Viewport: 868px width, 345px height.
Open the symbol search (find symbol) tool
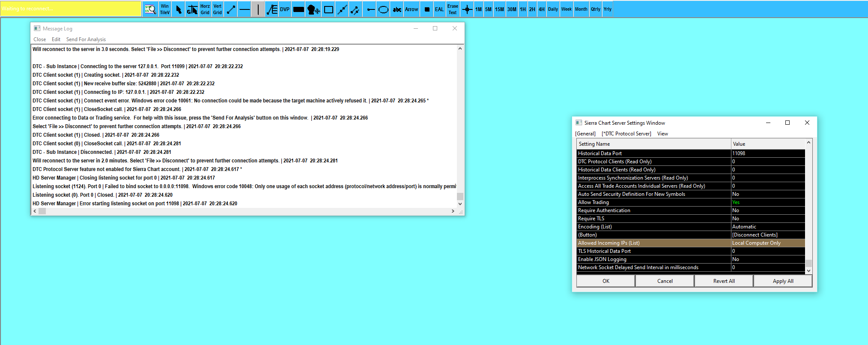click(150, 9)
